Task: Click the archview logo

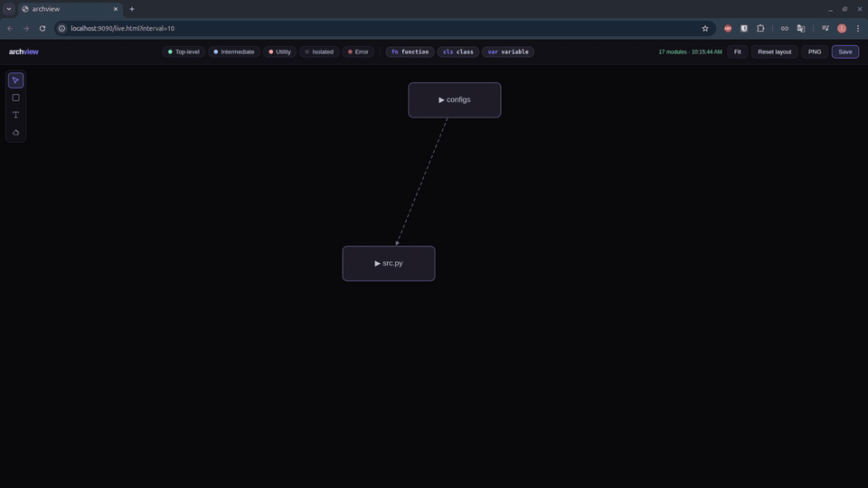Action: coord(24,52)
